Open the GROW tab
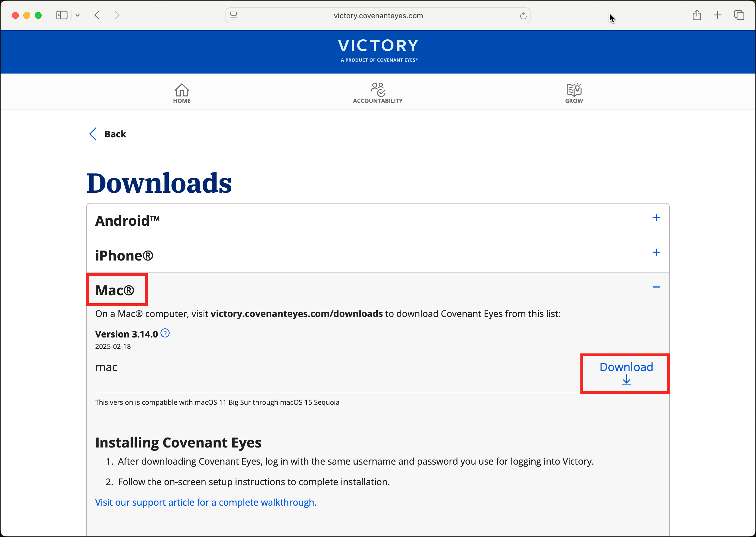Image resolution: width=756 pixels, height=537 pixels. tap(574, 93)
